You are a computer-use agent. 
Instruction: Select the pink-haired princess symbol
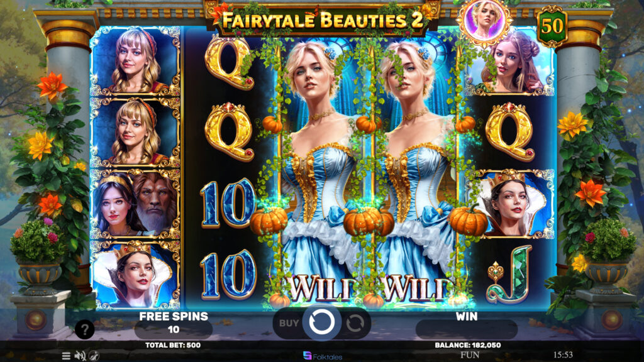(x=509, y=62)
